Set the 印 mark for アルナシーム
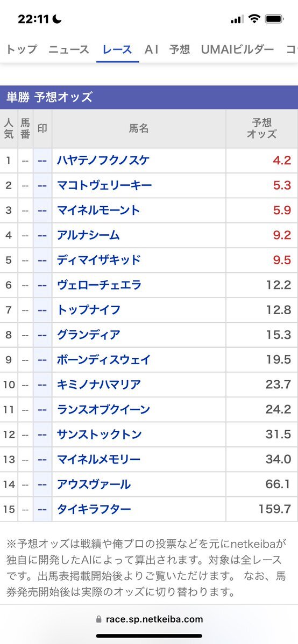Image resolution: width=298 pixels, height=644 pixels. (42, 235)
